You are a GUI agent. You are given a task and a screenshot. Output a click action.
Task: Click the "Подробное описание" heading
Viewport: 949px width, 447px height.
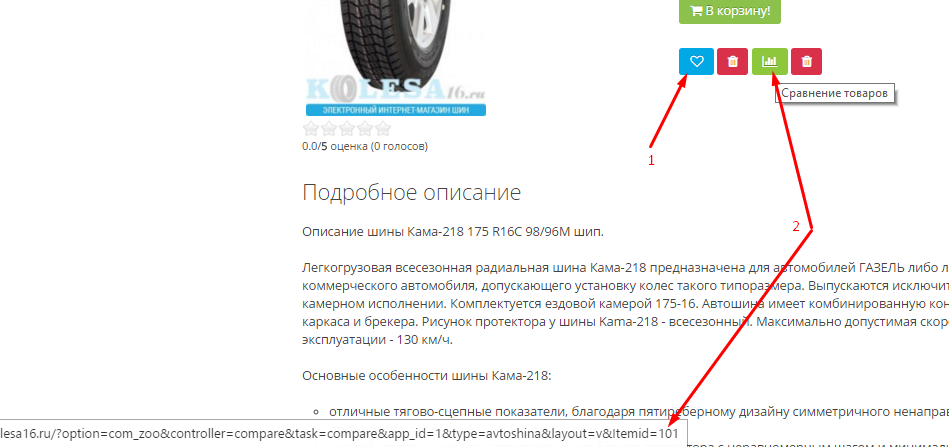pos(412,192)
